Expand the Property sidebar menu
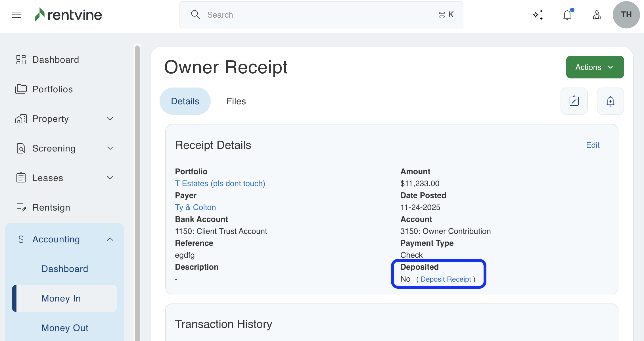Viewport: 644px width, 341px height. pyautogui.click(x=110, y=119)
